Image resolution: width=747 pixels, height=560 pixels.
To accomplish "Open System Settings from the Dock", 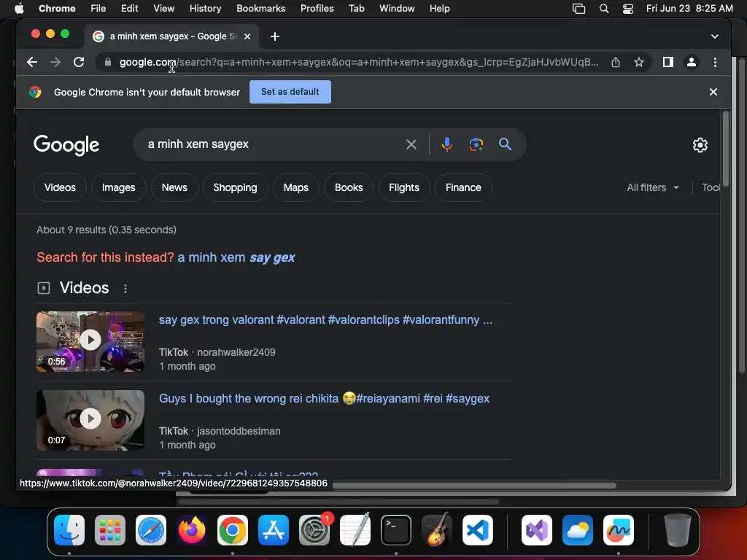I will click(x=314, y=530).
